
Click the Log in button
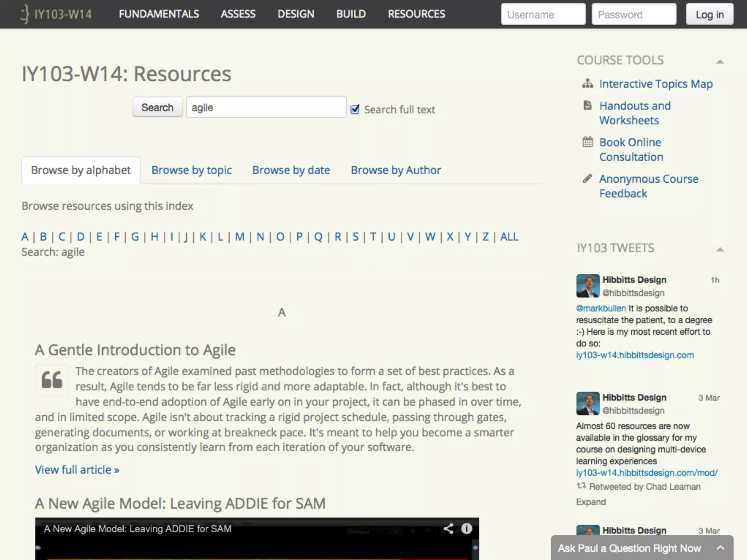709,15
